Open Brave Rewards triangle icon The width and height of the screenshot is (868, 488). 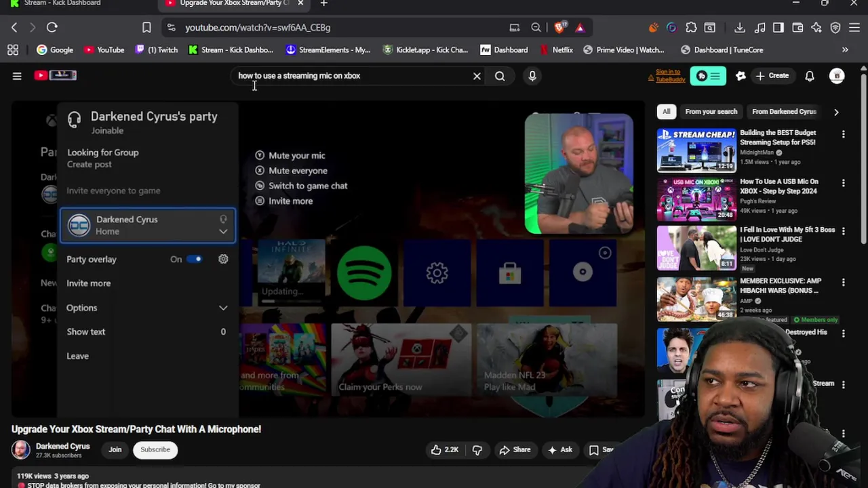coord(580,28)
